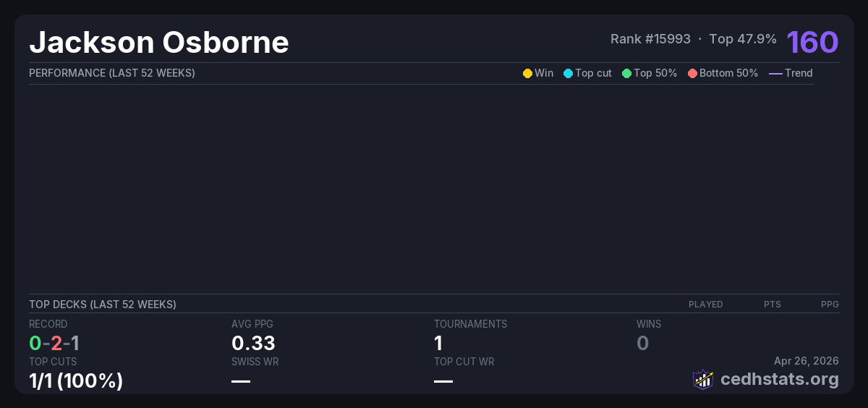Click the purple Trend line marker

click(775, 73)
